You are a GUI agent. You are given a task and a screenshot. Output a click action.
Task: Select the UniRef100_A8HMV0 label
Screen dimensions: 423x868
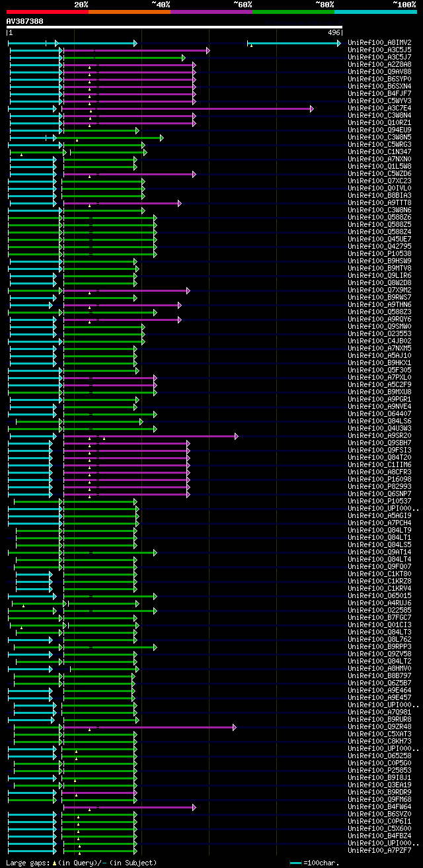[381, 668]
